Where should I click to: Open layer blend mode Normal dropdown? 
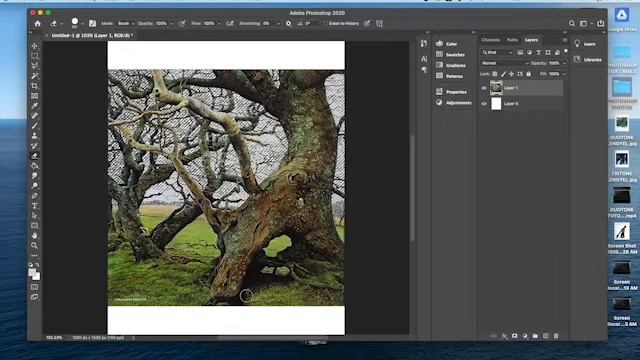[x=505, y=63]
